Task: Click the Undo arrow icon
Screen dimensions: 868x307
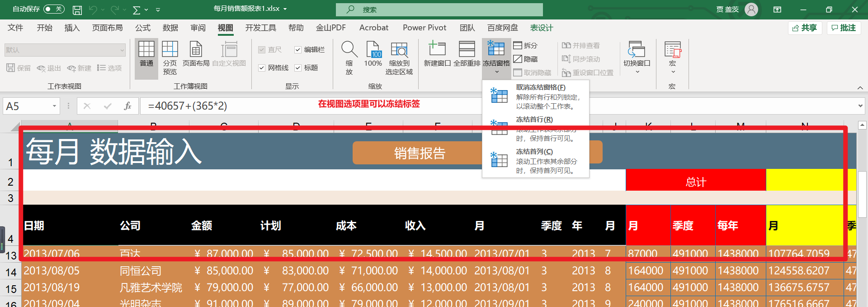Action: tap(93, 10)
